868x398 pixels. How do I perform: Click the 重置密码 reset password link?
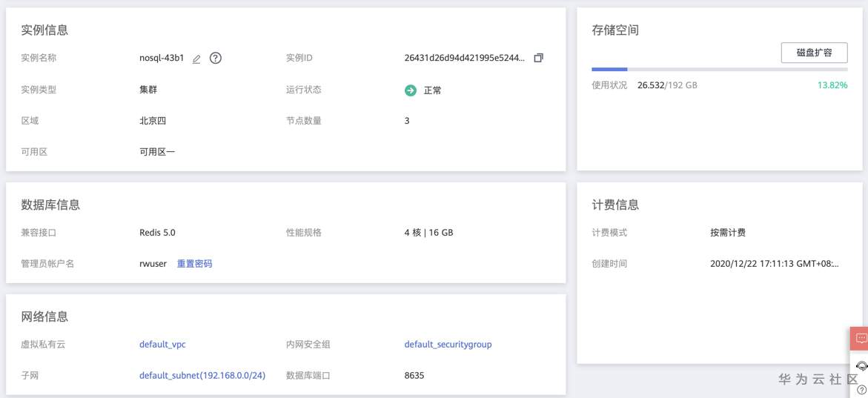[x=194, y=264]
